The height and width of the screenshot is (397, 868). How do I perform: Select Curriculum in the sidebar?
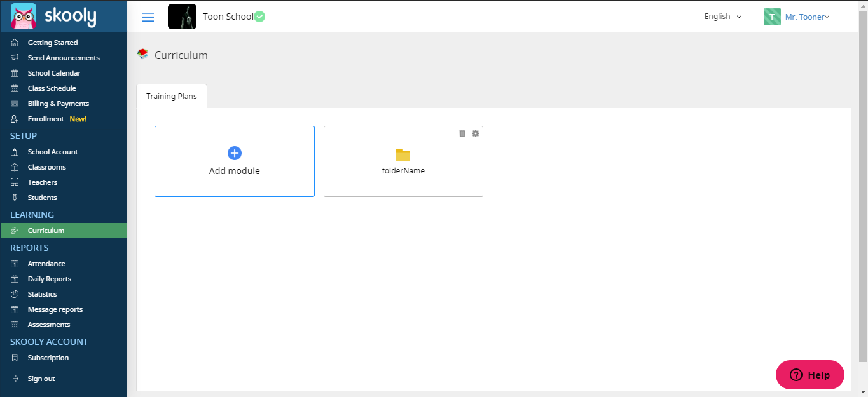tap(64, 231)
